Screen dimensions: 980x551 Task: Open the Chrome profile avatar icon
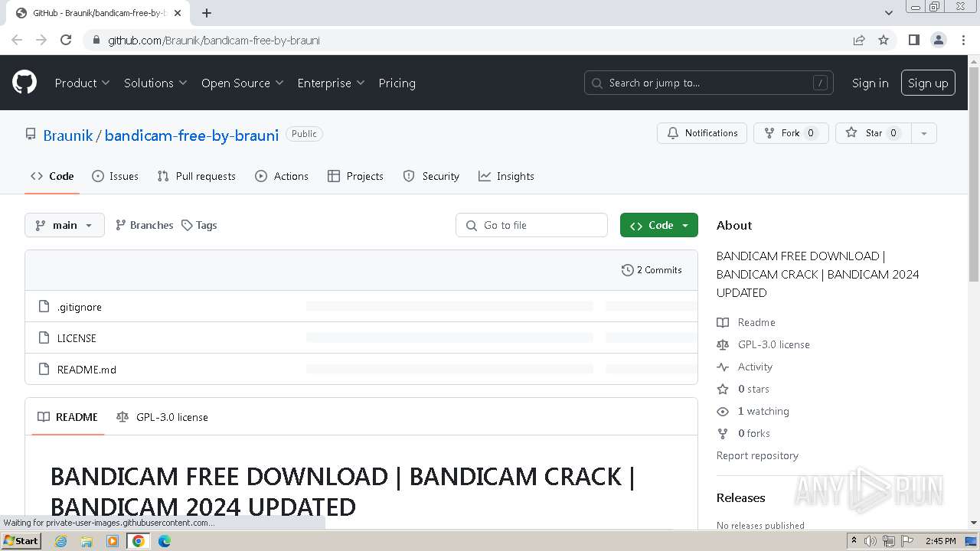(x=939, y=40)
